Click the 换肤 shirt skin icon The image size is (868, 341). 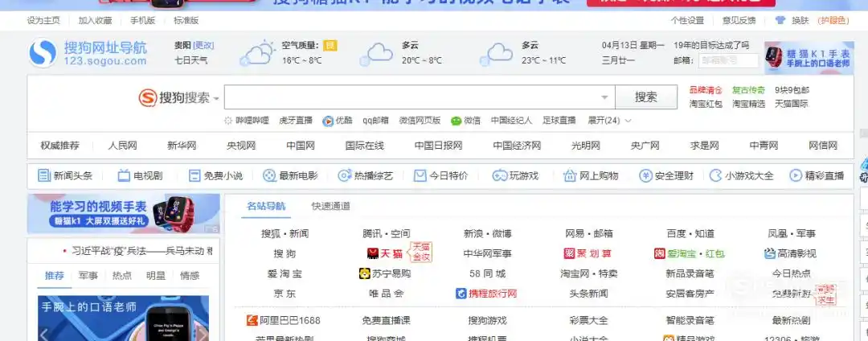coord(780,20)
